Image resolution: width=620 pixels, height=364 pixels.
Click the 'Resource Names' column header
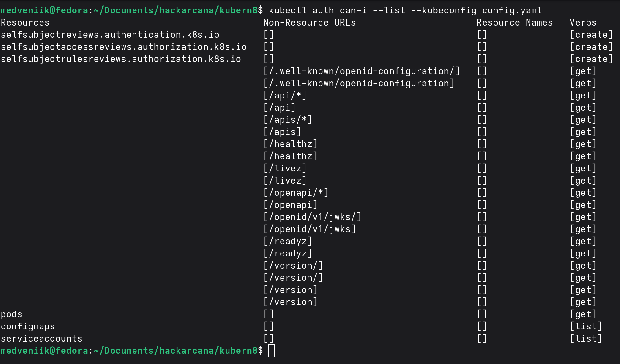(x=515, y=22)
